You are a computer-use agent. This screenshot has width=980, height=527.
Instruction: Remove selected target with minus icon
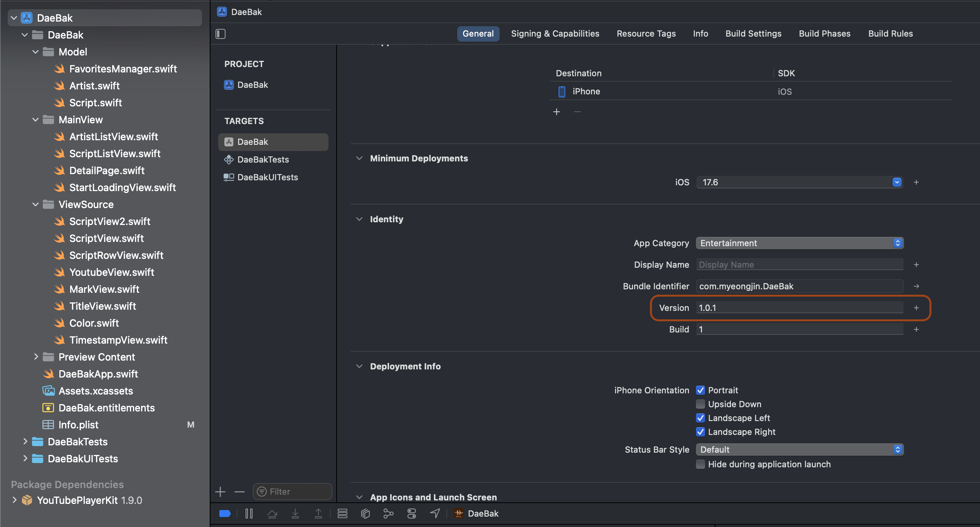[239, 492]
